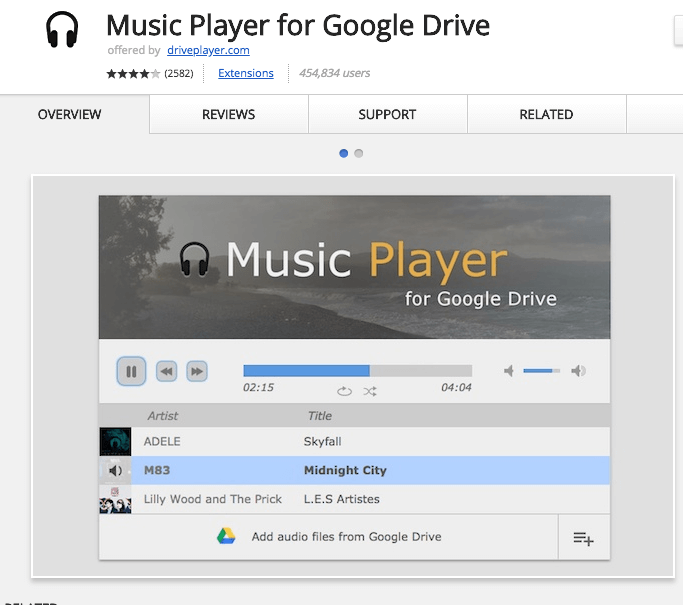Switch to the Reviews tab

229,114
